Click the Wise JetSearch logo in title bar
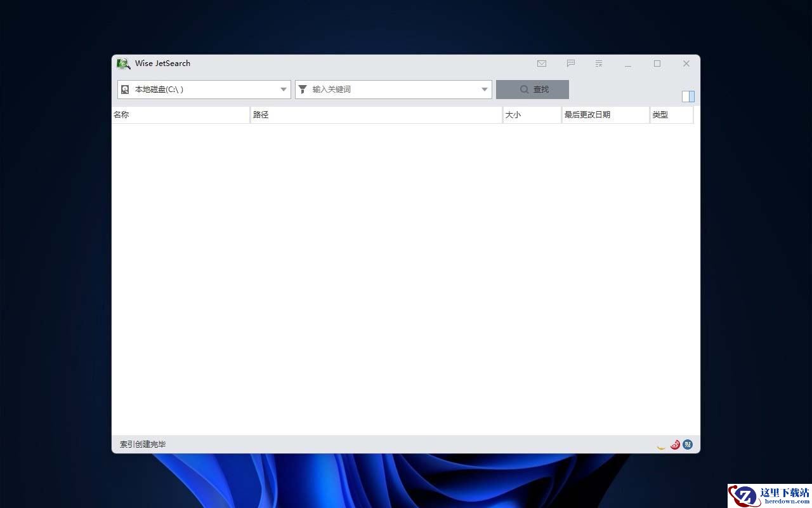The width and height of the screenshot is (812, 508). coord(124,63)
